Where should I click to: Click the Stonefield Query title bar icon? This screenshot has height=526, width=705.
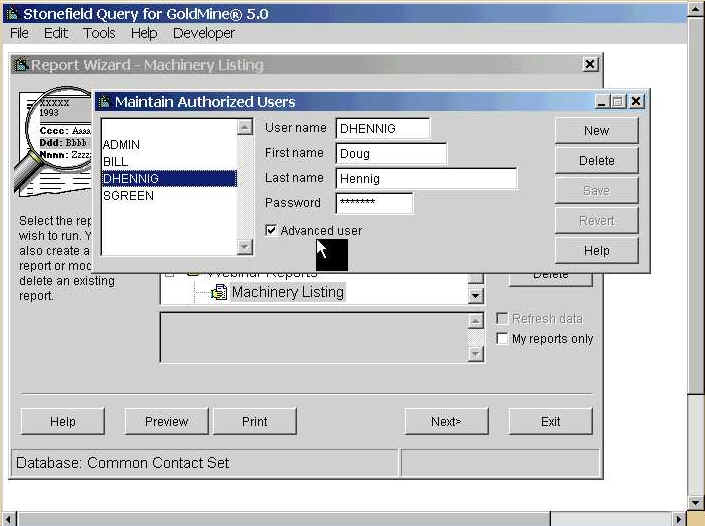tap(12, 13)
